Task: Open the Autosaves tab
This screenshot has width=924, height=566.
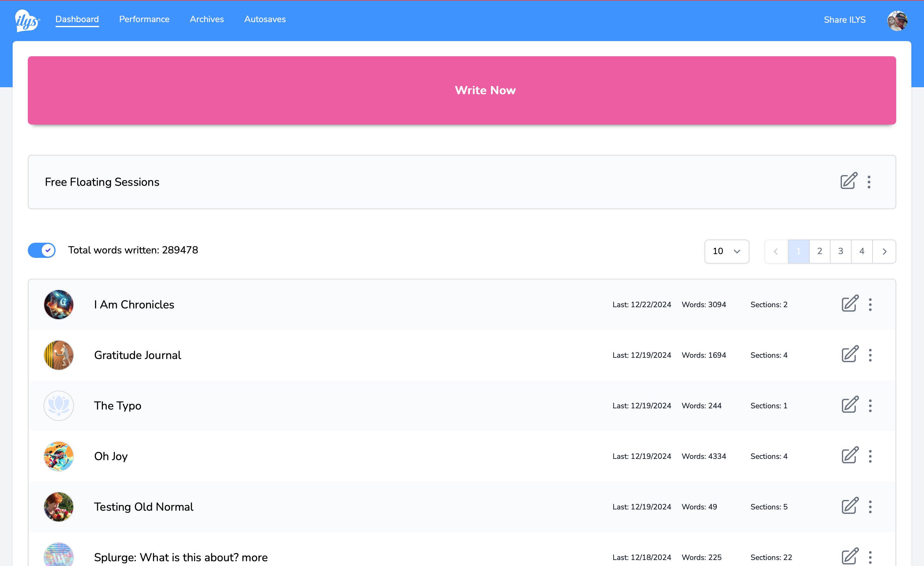Action: tap(265, 19)
